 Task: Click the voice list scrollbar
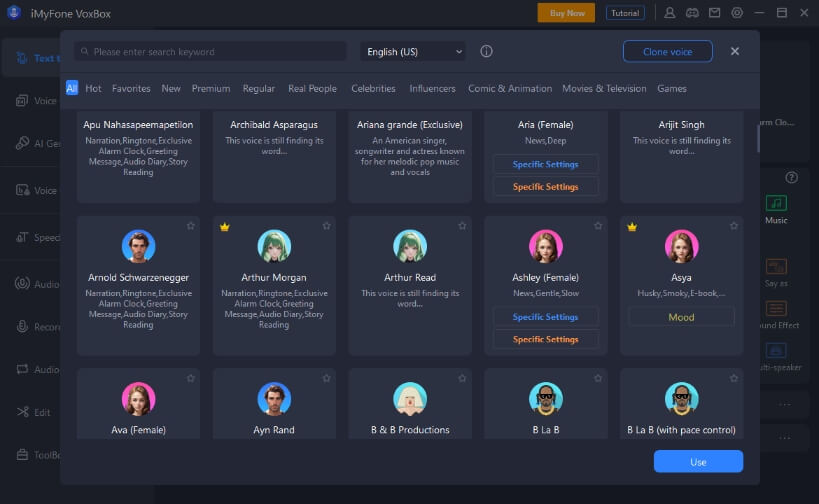tap(758, 139)
